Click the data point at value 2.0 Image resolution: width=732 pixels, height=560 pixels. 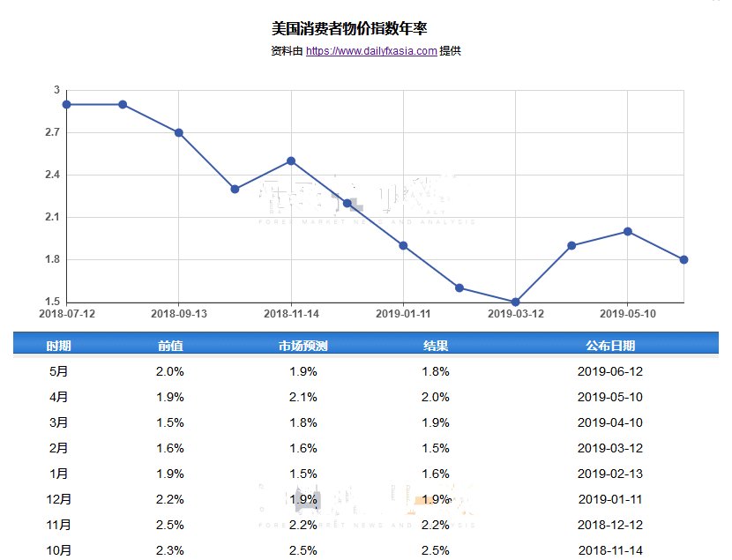[628, 231]
